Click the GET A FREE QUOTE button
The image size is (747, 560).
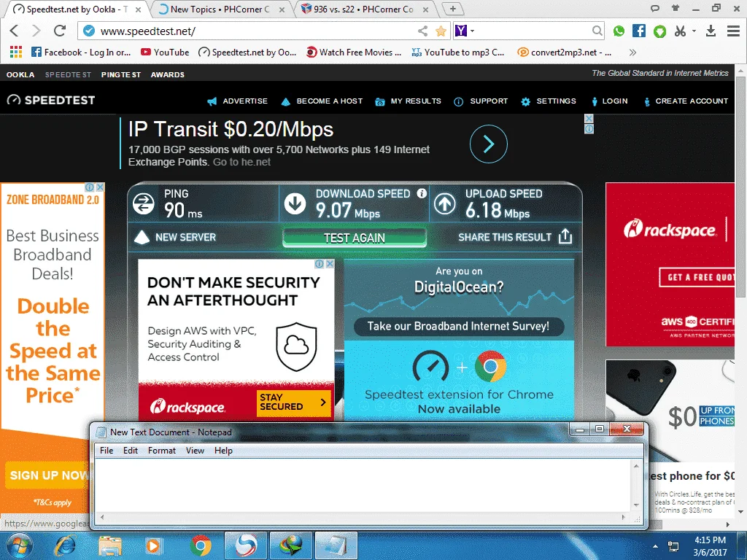(697, 277)
